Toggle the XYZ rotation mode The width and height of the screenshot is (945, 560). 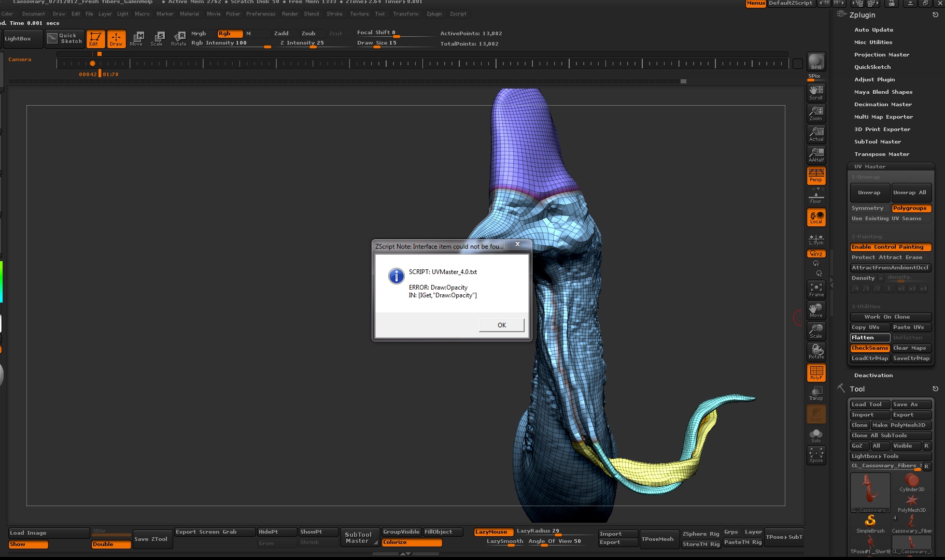click(816, 254)
